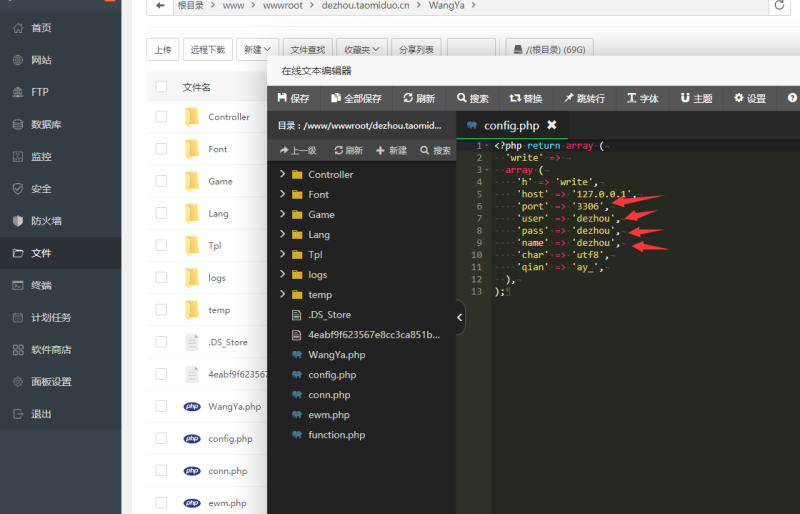
Task: Check the Lang folder checkbox
Action: [161, 213]
